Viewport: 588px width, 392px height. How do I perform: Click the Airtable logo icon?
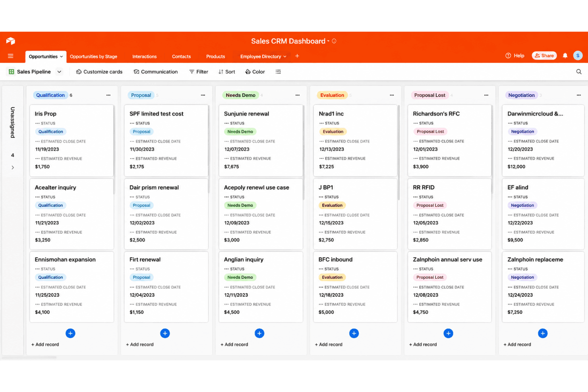point(11,41)
